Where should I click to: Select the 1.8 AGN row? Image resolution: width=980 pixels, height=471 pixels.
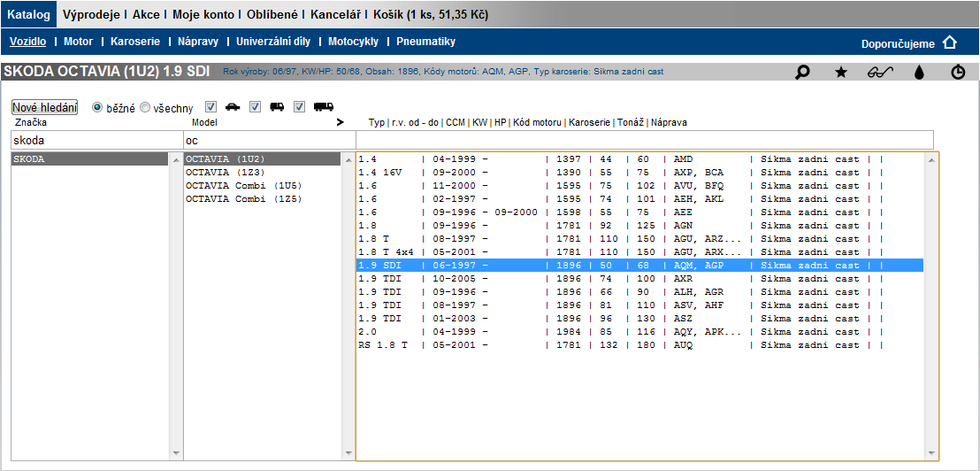point(640,225)
